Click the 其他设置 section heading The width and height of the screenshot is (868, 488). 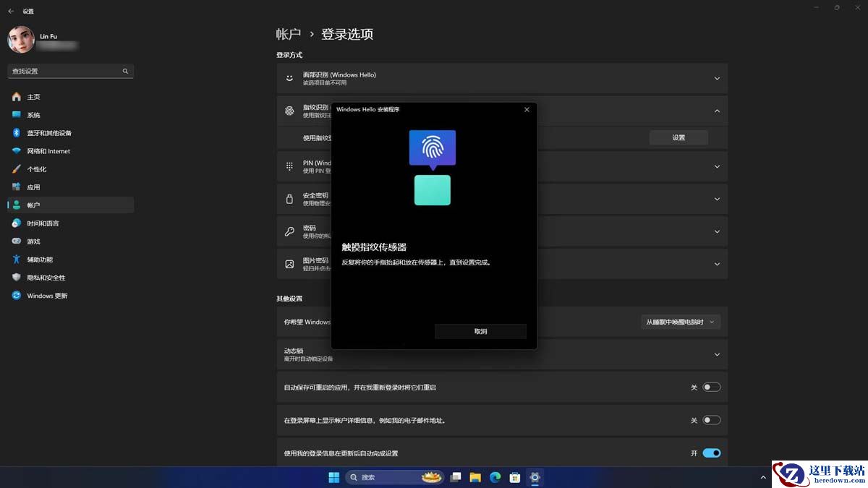coord(289,299)
